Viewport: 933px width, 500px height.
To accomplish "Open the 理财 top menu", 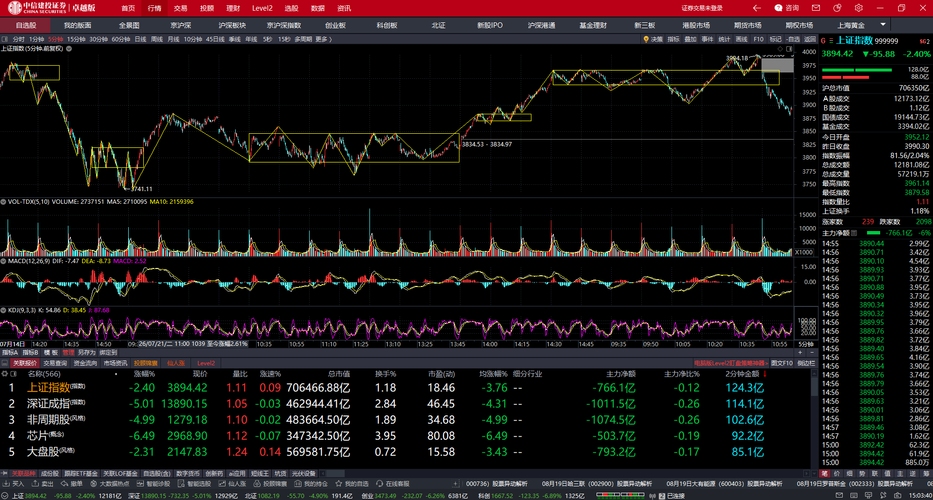I will (233, 8).
